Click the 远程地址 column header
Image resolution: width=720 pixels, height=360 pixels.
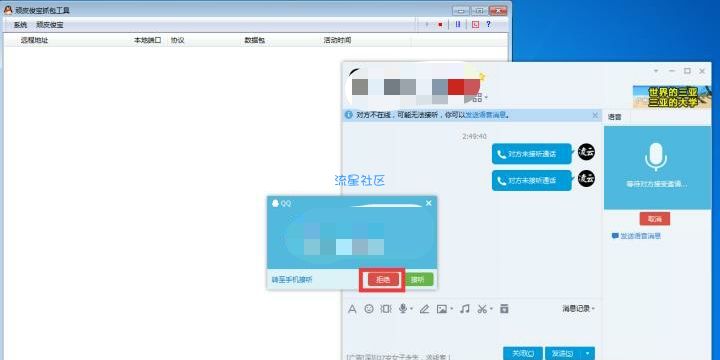[x=34, y=40]
